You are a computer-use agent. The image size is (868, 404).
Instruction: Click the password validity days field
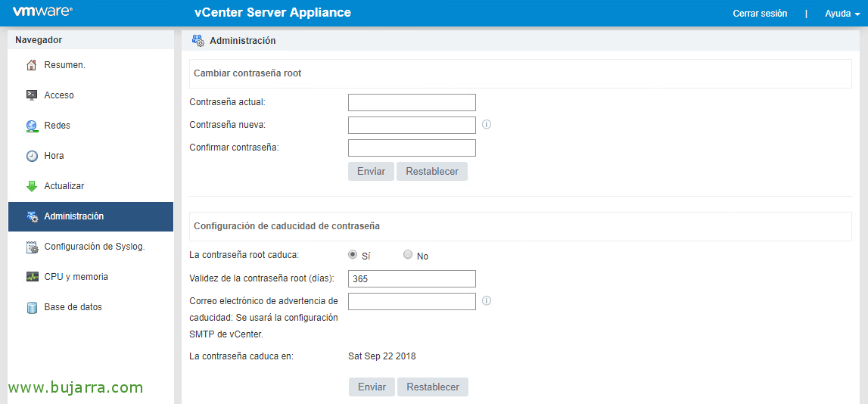[412, 279]
